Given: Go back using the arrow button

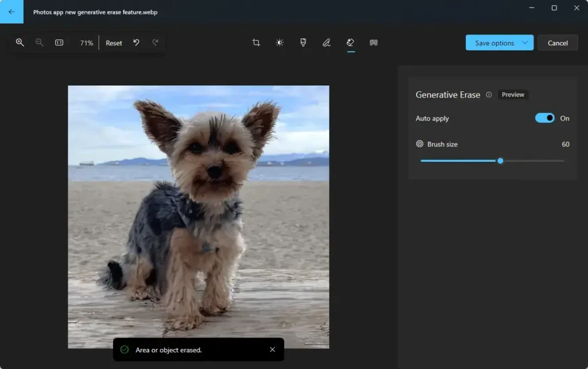Looking at the screenshot, I should tap(11, 11).
